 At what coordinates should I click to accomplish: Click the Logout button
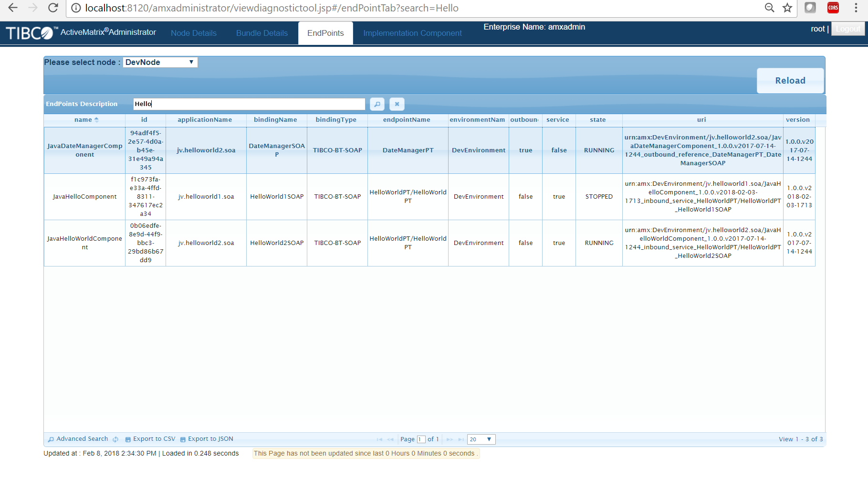pos(848,29)
